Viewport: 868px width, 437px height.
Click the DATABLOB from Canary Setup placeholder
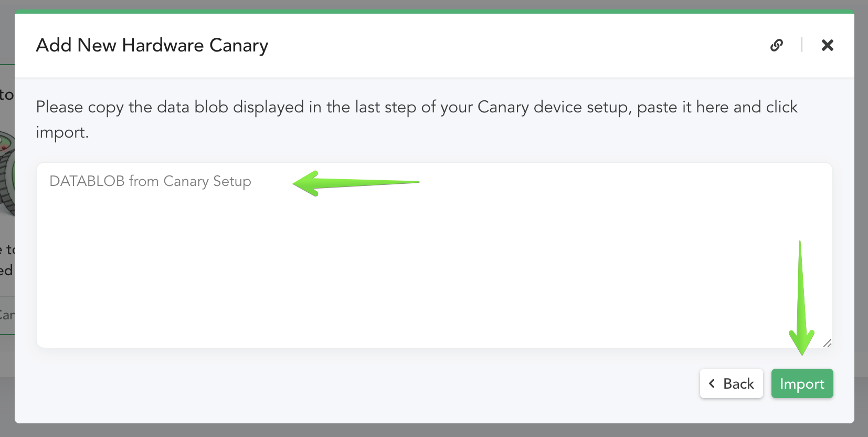[150, 181]
